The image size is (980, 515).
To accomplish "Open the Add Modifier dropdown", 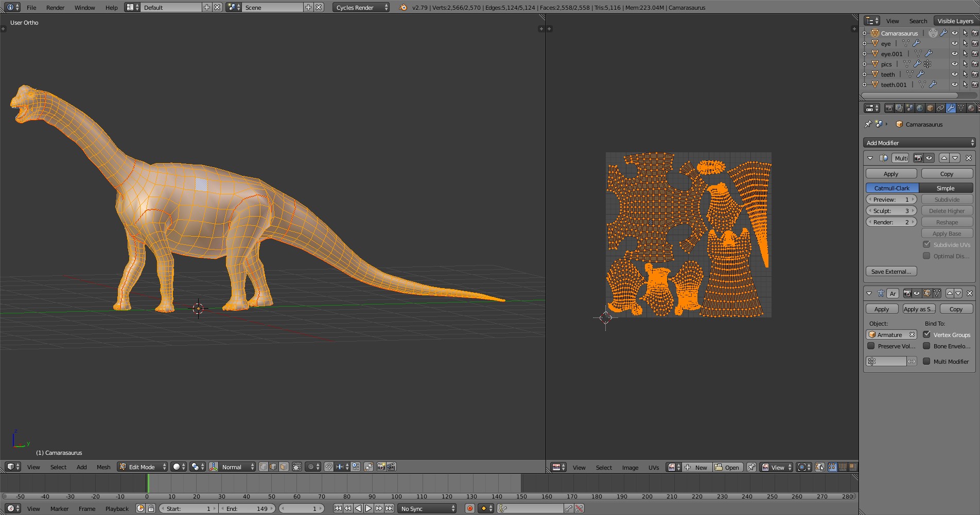I will pos(919,143).
